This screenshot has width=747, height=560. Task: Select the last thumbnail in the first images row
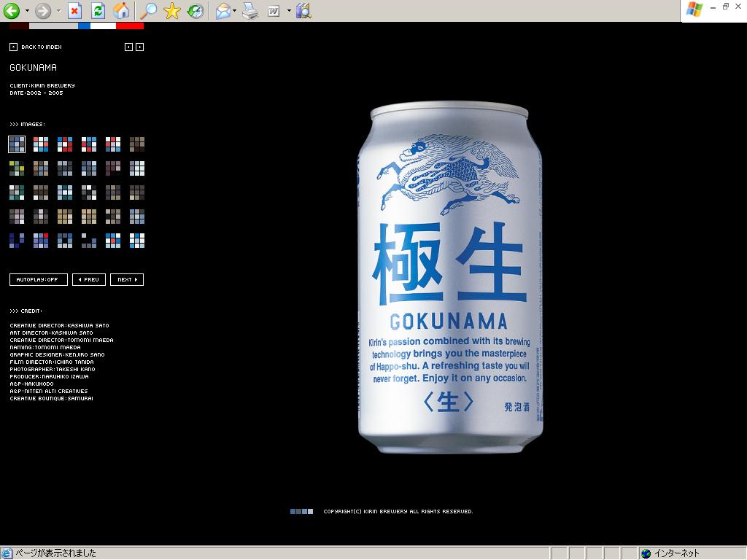[137, 144]
